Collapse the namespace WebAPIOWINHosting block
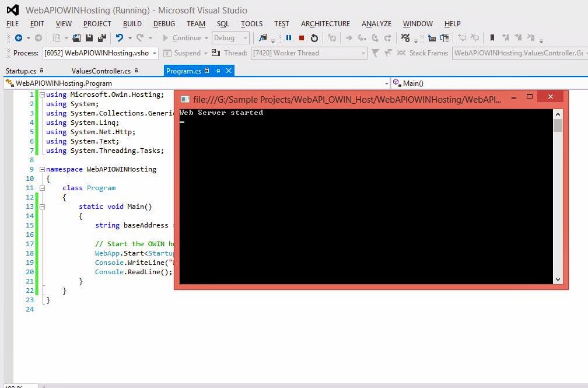This screenshot has height=388, width=588. [43, 170]
